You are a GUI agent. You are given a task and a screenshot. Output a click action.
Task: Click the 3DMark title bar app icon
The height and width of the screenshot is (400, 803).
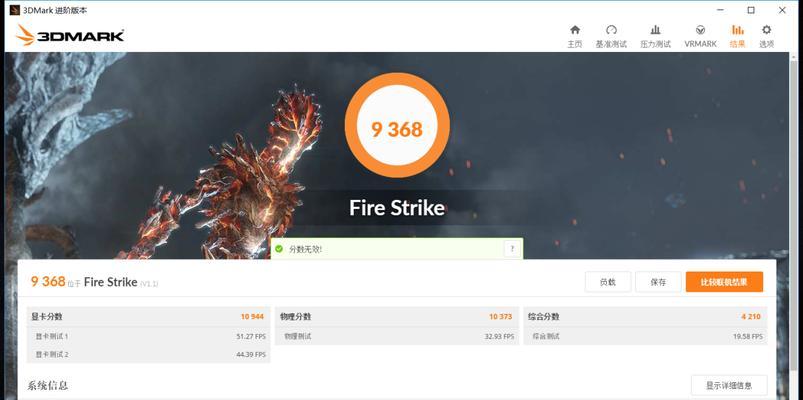click(14, 10)
